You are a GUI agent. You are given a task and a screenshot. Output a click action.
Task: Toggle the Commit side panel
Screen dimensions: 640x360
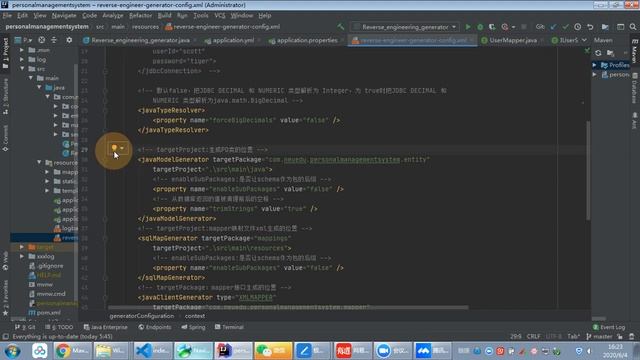click(x=5, y=138)
